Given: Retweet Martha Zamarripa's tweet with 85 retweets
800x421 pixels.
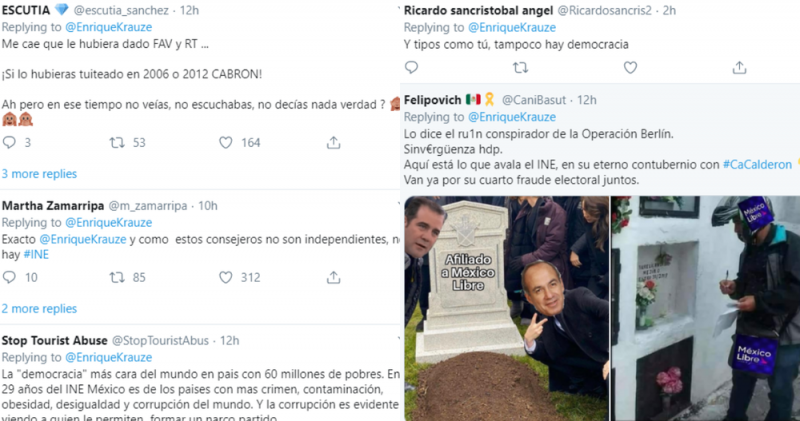Looking at the screenshot, I should [117, 277].
